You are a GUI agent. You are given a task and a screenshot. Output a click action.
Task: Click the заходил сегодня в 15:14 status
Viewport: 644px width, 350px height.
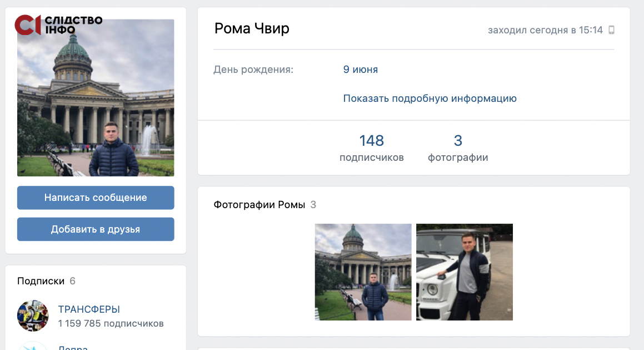(545, 30)
